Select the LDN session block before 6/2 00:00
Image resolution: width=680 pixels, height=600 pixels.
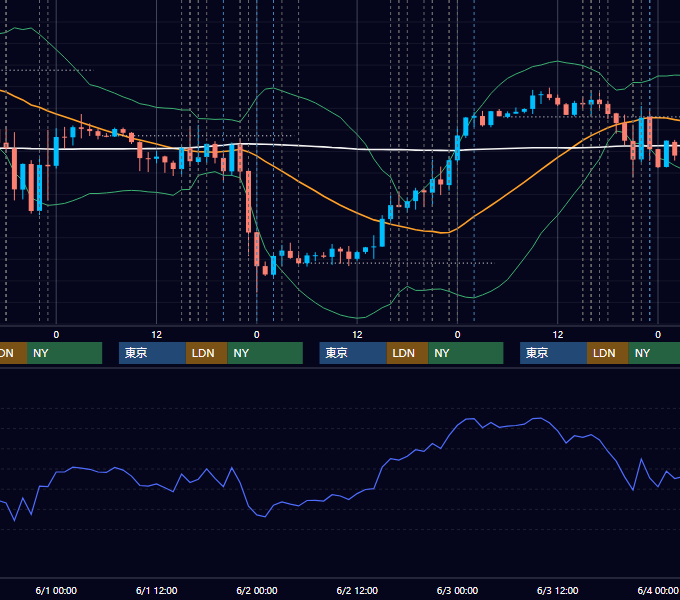tap(206, 353)
